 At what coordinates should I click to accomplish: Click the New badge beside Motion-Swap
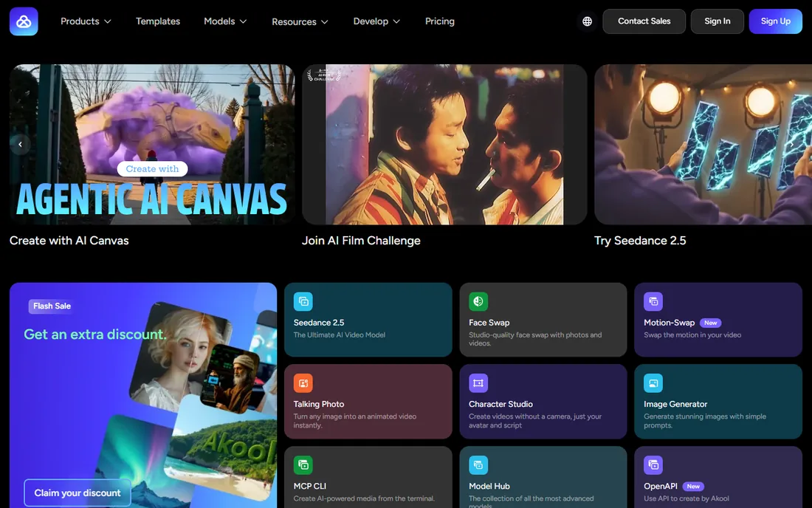(710, 323)
